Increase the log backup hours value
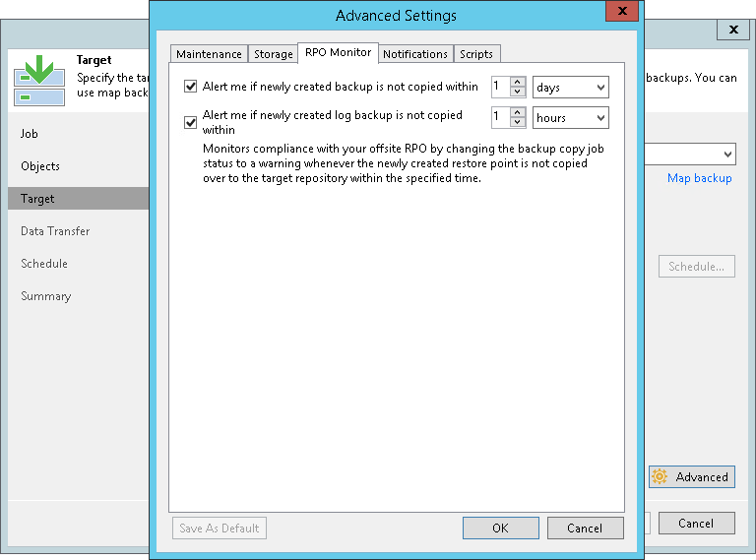The width and height of the screenshot is (756, 560). pyautogui.click(x=518, y=112)
